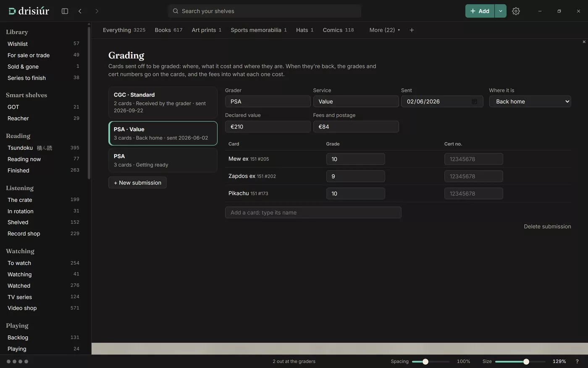This screenshot has height=368, width=588.
Task: Open the Hats tab
Action: (304, 30)
